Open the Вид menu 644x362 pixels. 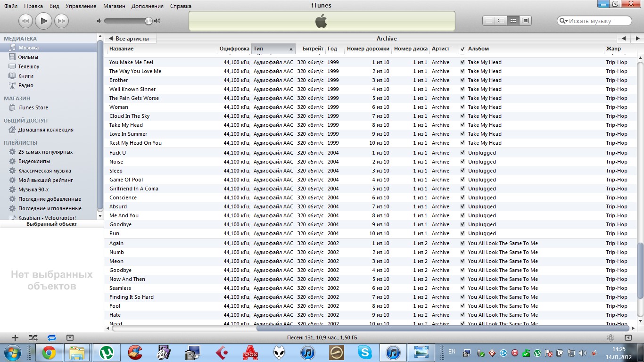click(x=54, y=6)
